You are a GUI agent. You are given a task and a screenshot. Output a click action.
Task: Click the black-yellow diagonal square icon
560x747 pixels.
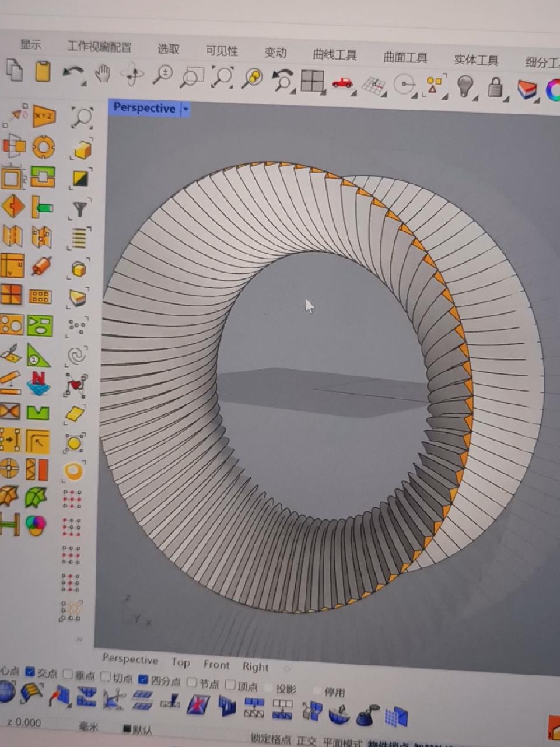coord(80,179)
